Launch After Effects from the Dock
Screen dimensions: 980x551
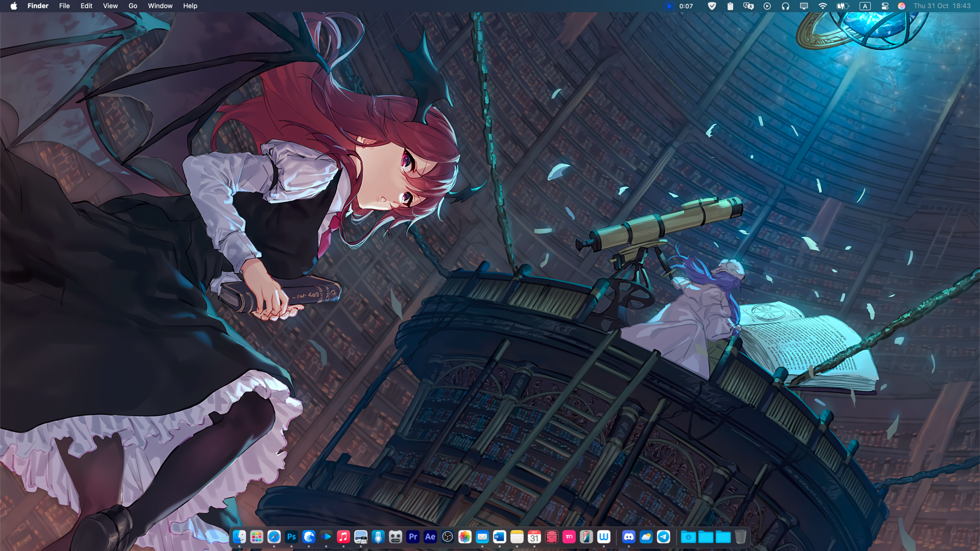(x=430, y=537)
